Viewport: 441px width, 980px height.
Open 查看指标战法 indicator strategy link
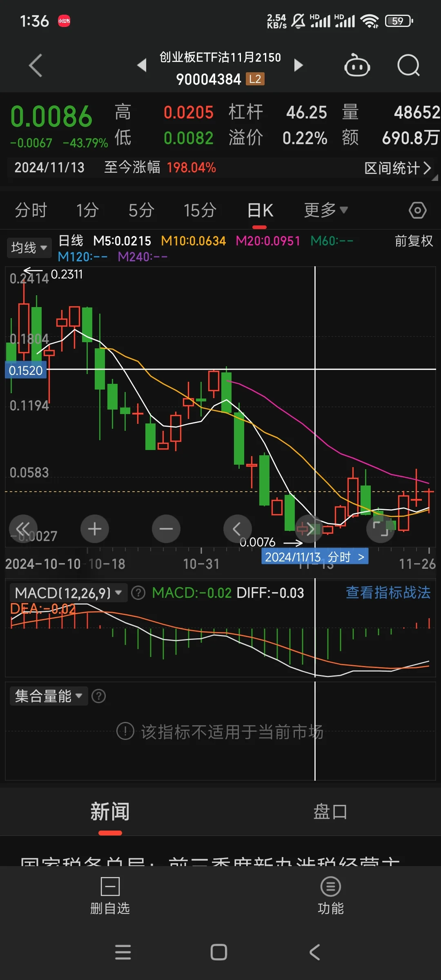[388, 592]
